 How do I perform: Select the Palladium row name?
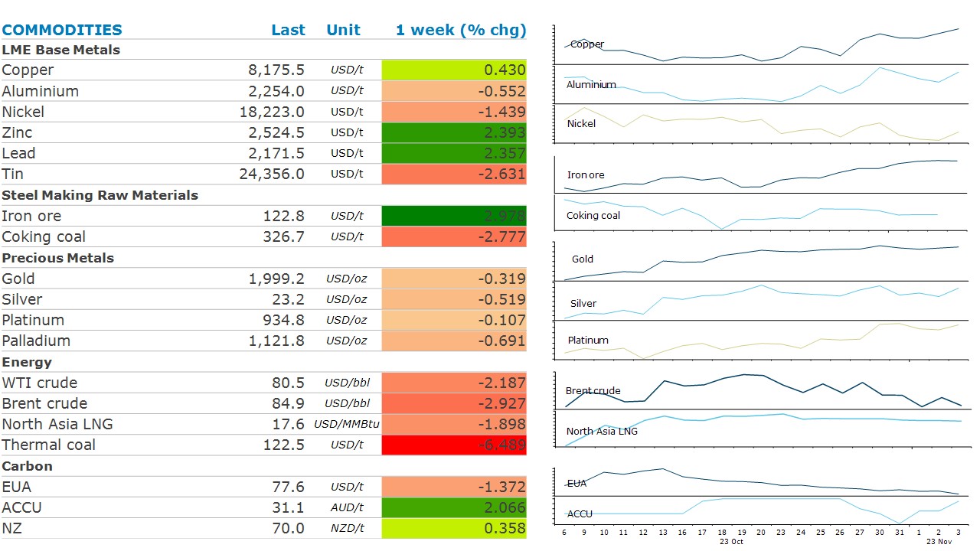click(36, 341)
